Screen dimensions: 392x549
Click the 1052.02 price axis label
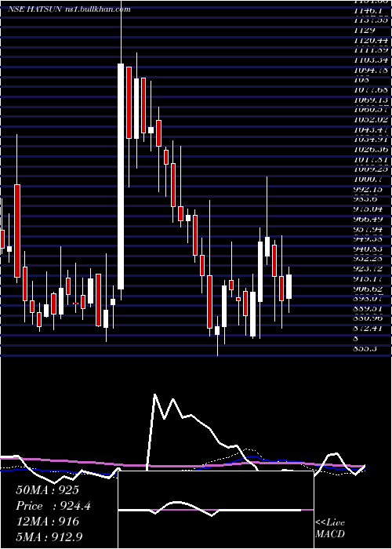[x=371, y=120]
